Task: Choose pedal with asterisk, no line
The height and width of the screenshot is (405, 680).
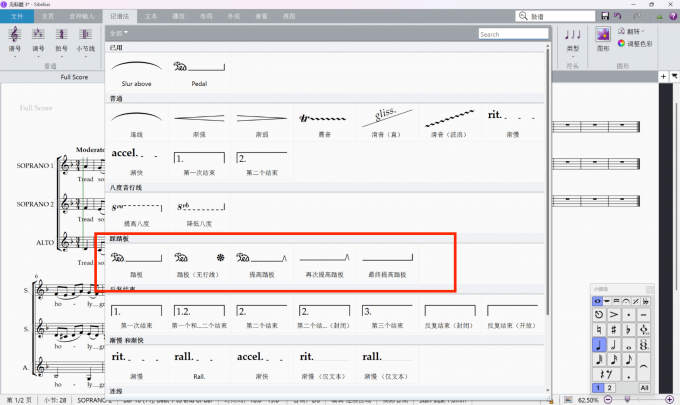Action: point(199,264)
